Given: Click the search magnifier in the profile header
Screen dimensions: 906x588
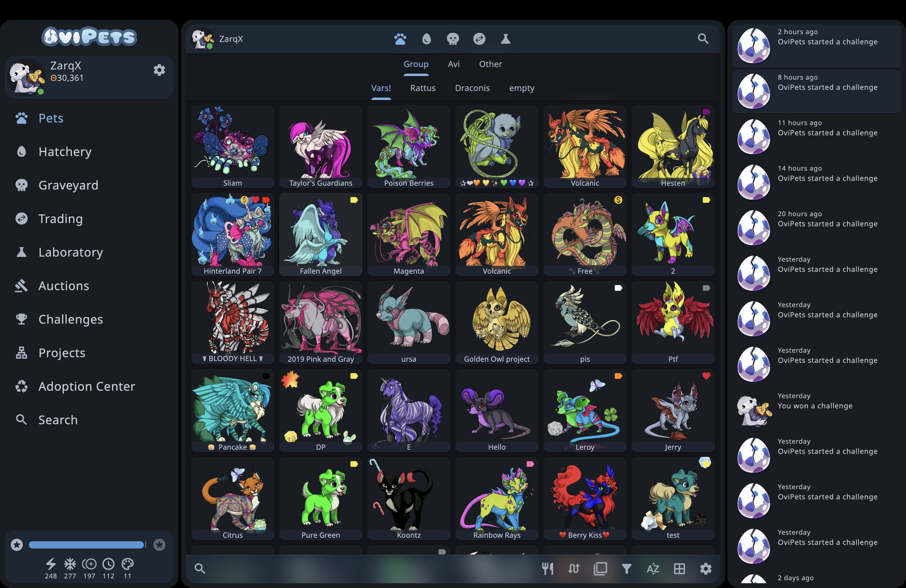Looking at the screenshot, I should coord(703,39).
